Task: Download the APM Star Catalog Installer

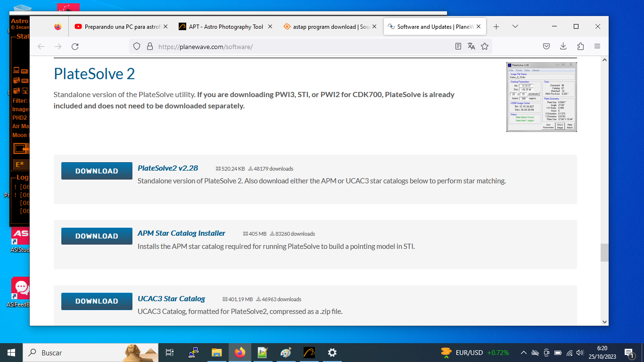Action: click(x=97, y=236)
